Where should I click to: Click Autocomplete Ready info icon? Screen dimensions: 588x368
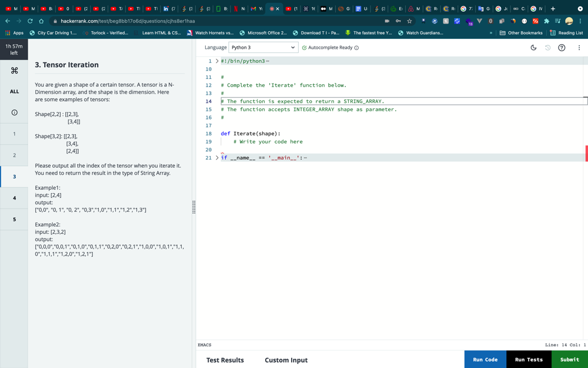[357, 48]
